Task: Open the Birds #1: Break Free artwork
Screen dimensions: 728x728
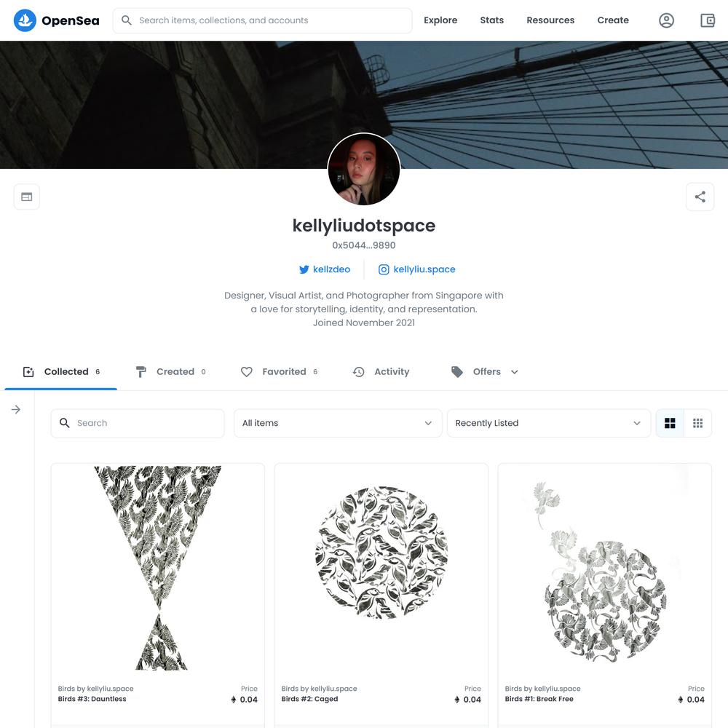Action: tap(604, 568)
